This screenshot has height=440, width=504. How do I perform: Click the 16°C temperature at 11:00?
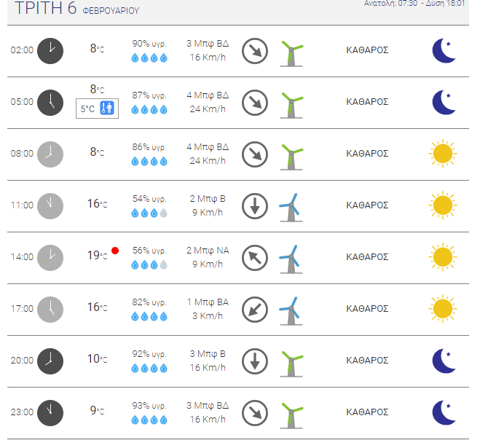(97, 203)
